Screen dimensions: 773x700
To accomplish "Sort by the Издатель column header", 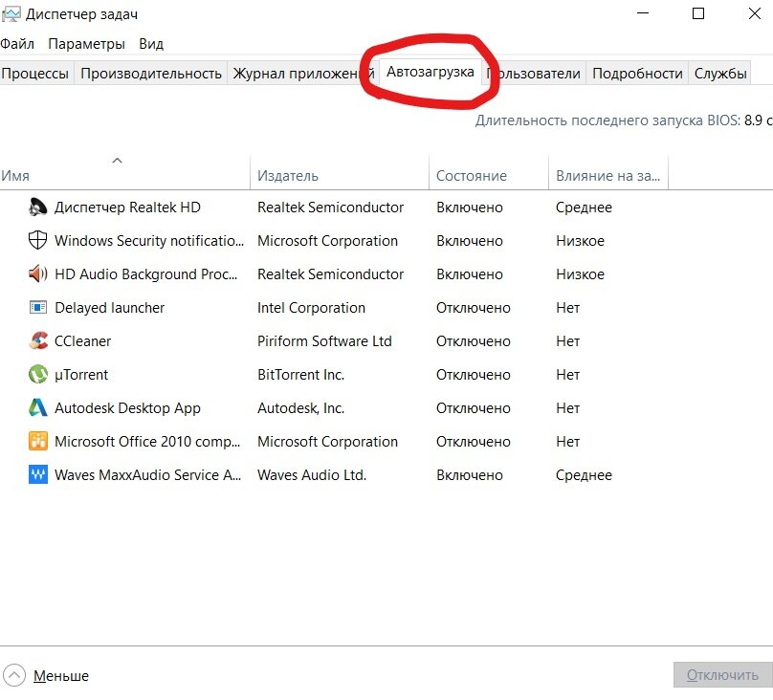I will click(340, 175).
